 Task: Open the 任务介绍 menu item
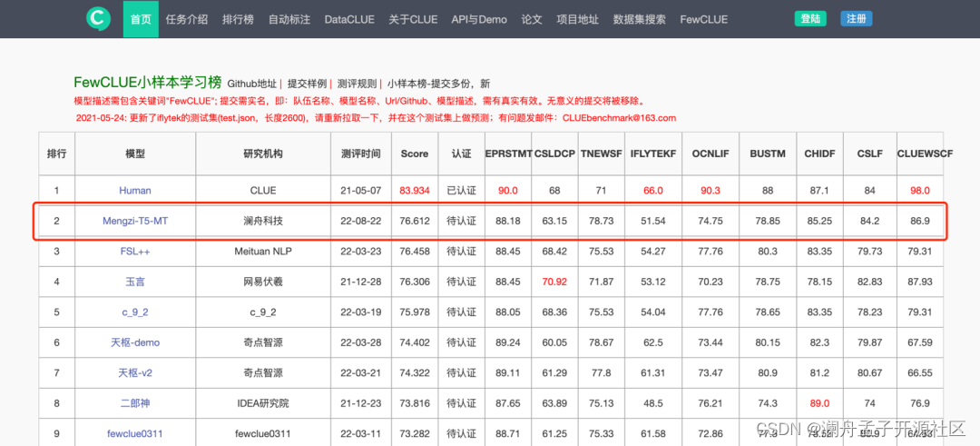pos(187,19)
